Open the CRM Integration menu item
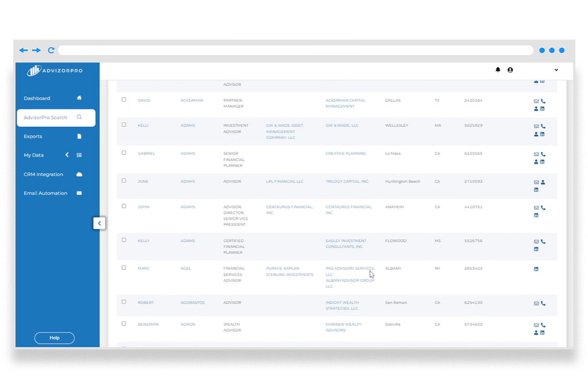This screenshot has width=588, height=389. click(x=43, y=174)
